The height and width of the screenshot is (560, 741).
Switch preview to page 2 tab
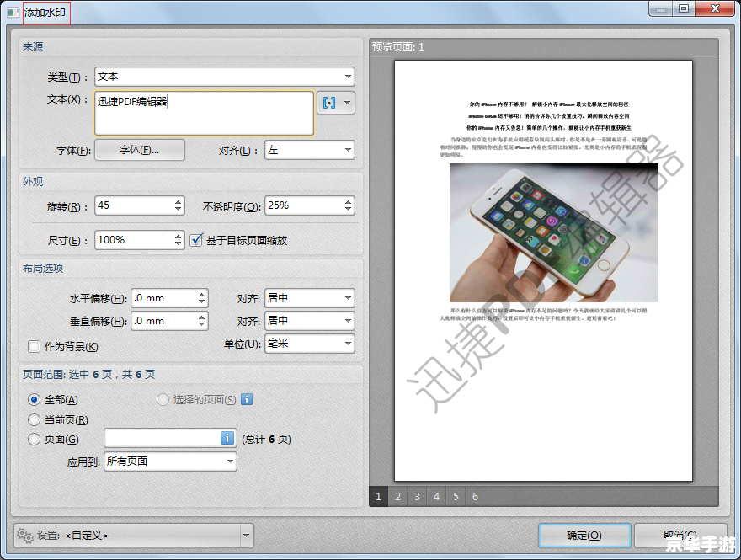(398, 497)
